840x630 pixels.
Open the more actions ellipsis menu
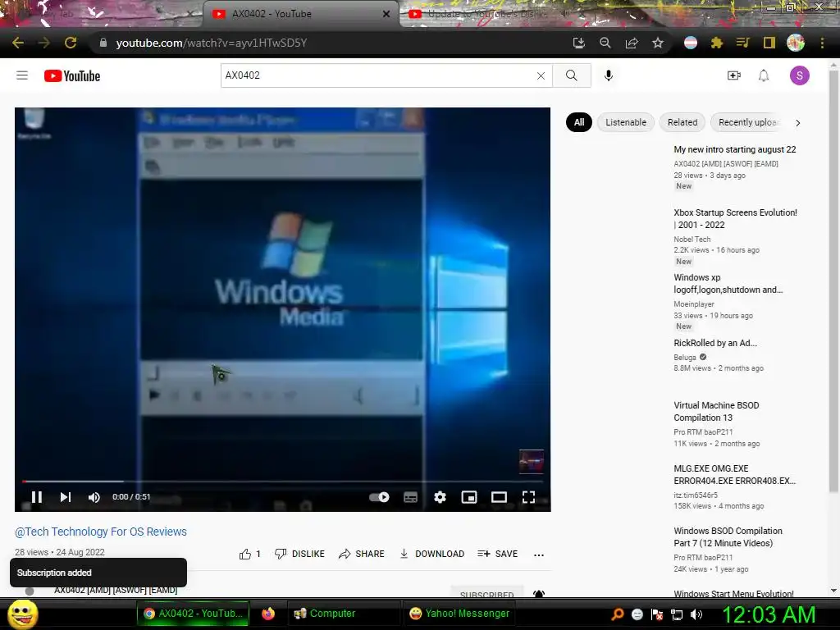pos(539,555)
